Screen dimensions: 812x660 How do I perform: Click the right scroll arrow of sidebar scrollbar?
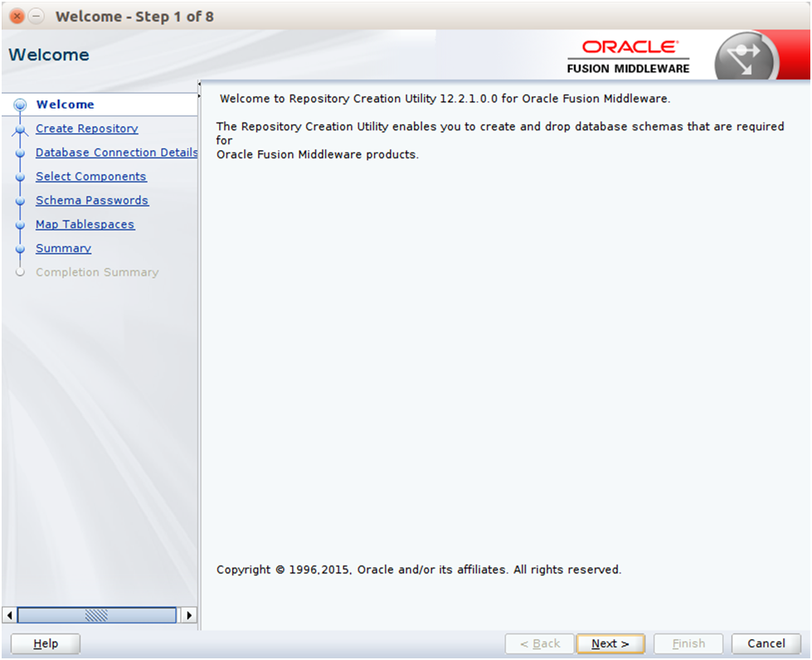189,615
